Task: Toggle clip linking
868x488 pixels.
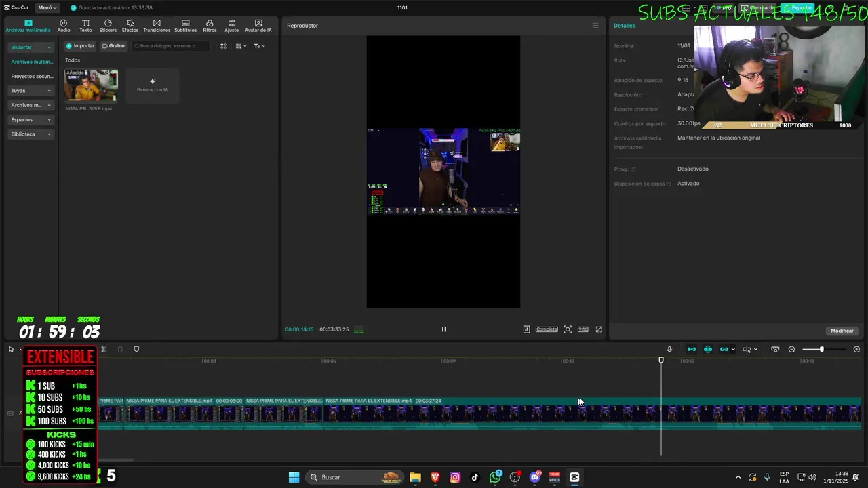Action: pos(724,350)
